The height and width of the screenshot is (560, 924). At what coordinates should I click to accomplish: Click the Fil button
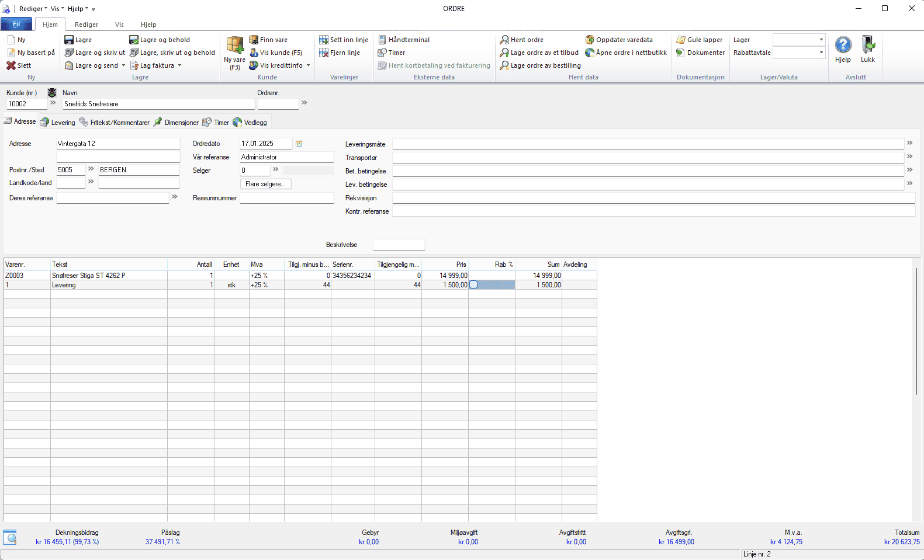click(x=16, y=25)
